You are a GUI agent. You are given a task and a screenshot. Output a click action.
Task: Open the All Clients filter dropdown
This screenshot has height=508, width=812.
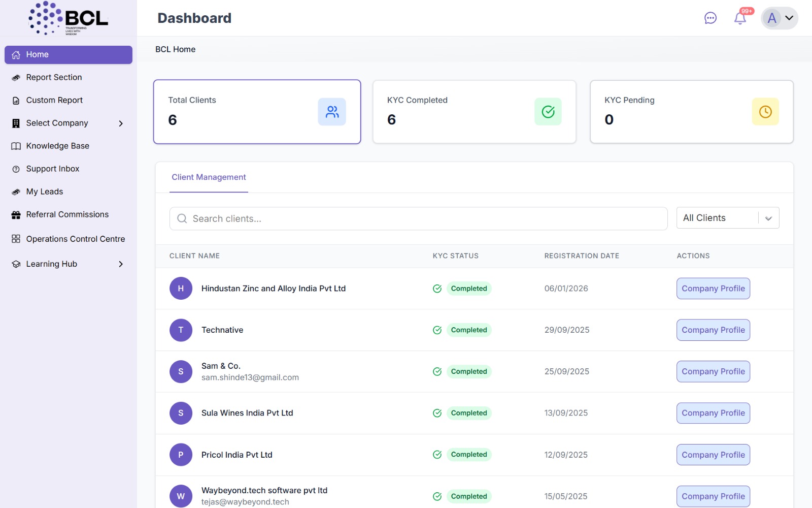point(728,218)
